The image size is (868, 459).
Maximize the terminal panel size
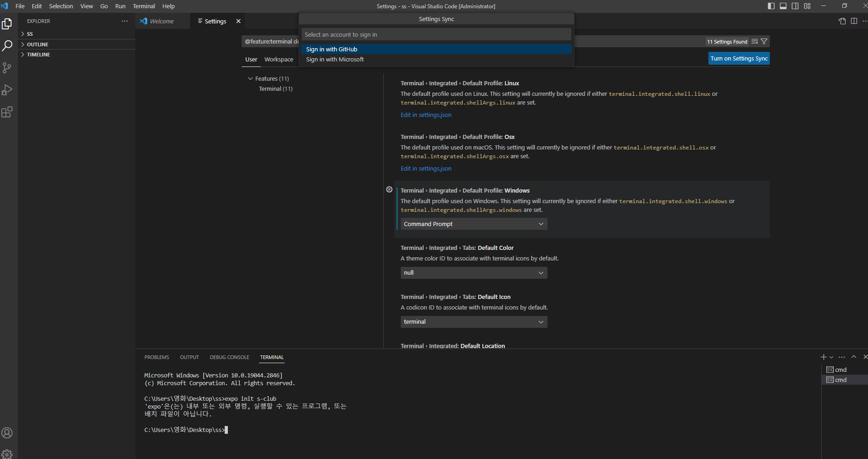click(x=854, y=357)
